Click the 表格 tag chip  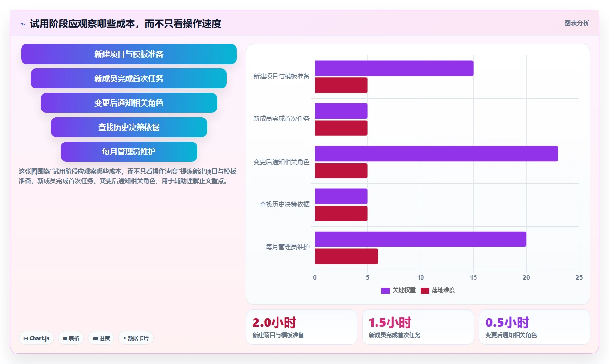pos(71,338)
